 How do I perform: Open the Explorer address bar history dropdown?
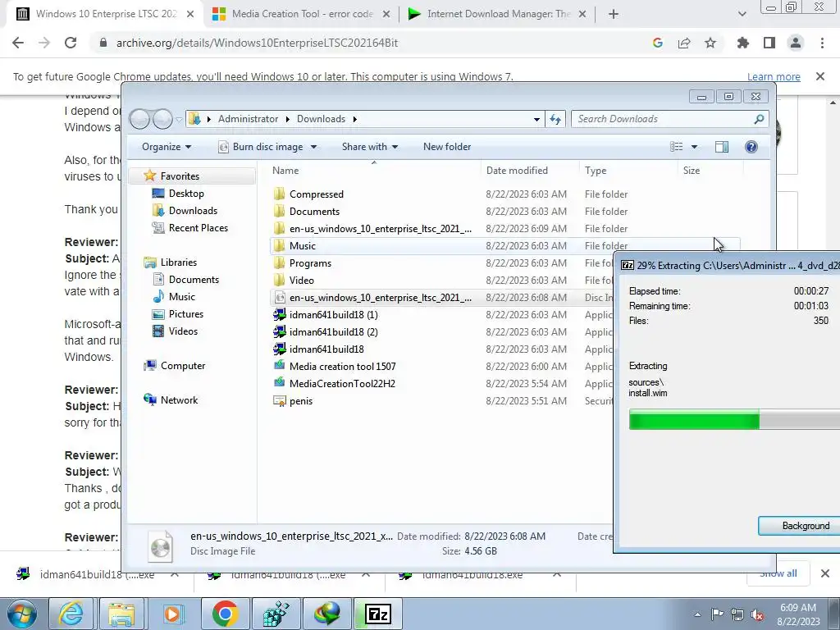536,119
